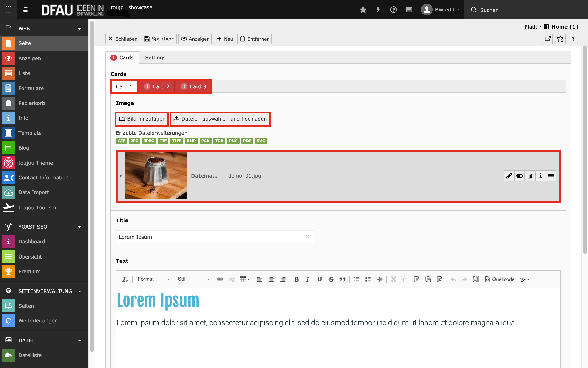Open the Stil dropdown

point(193,279)
